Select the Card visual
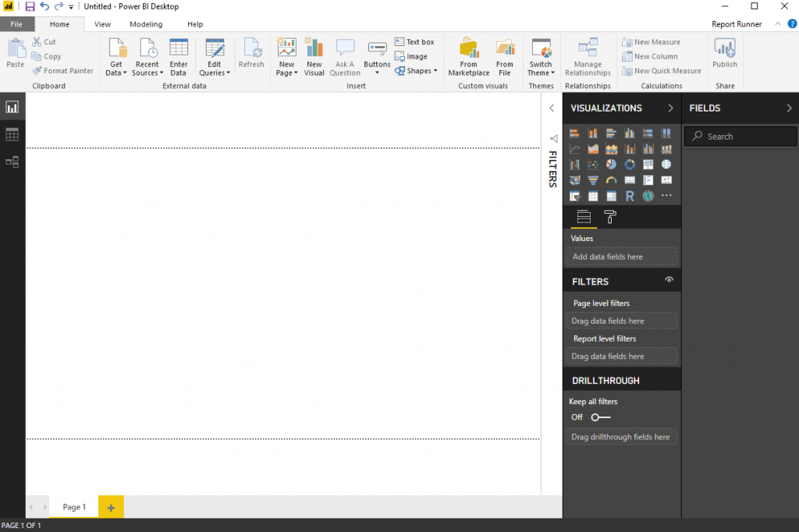799x532 pixels. (x=630, y=180)
